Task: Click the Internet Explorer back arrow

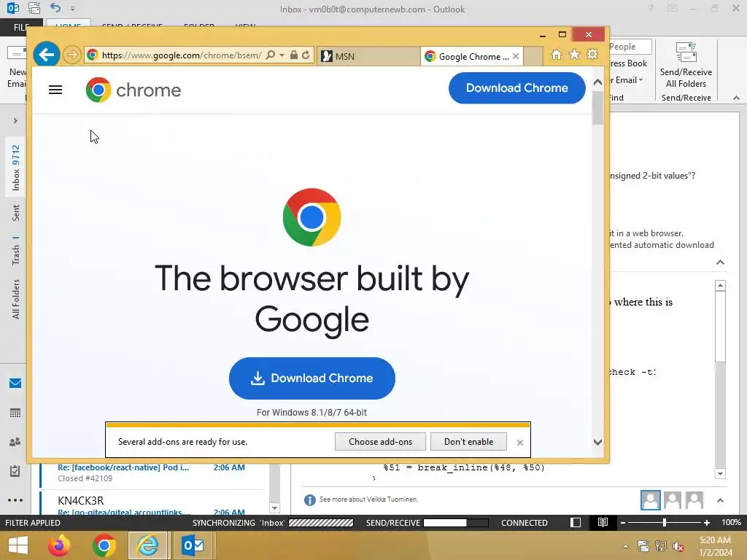Action: [x=46, y=55]
